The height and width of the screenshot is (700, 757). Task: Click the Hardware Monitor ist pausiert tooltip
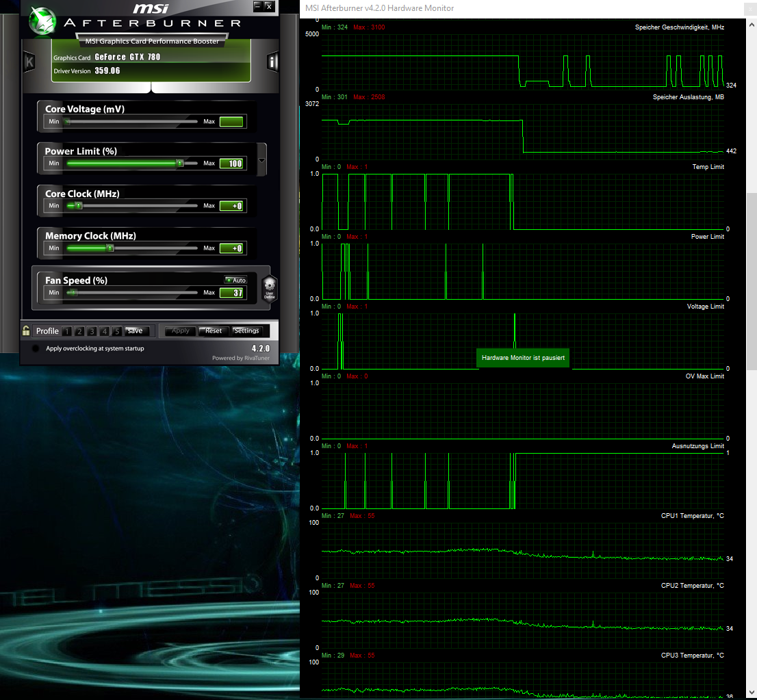[524, 358]
